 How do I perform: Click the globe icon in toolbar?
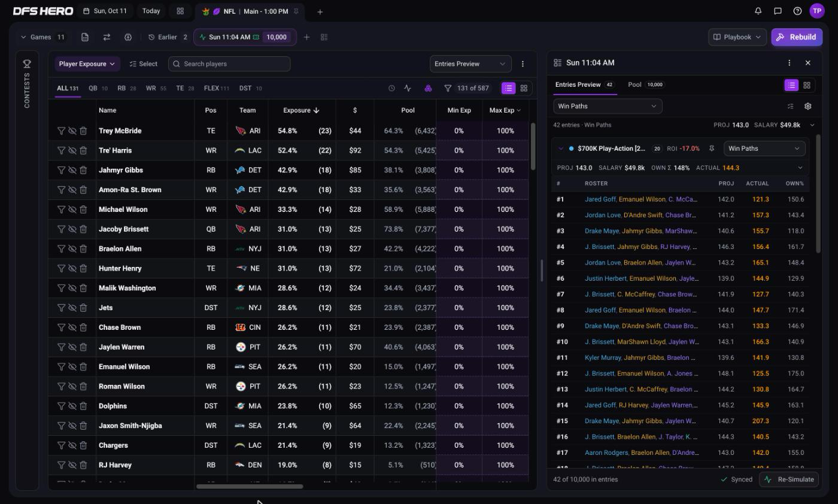click(128, 37)
